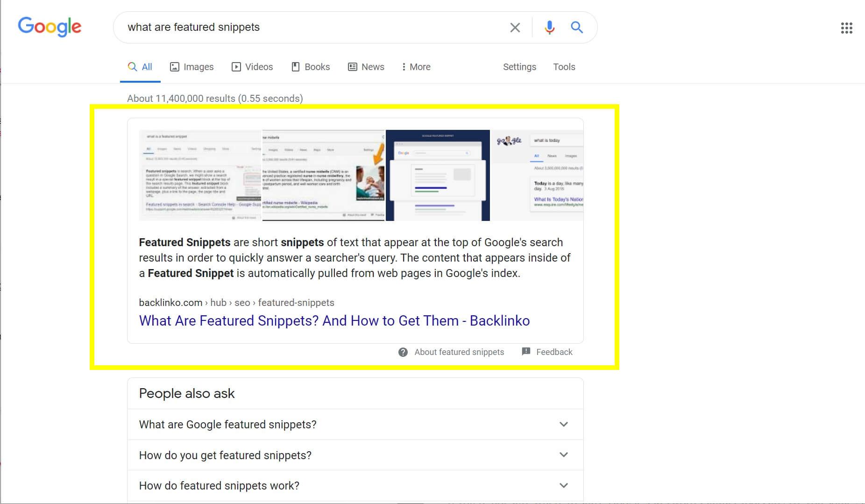Click the Videos tab icon

(x=236, y=67)
